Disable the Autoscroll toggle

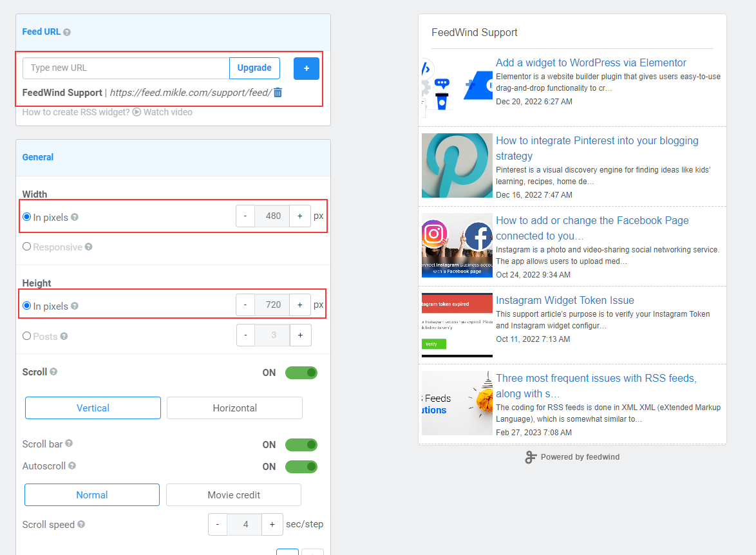[x=301, y=467]
